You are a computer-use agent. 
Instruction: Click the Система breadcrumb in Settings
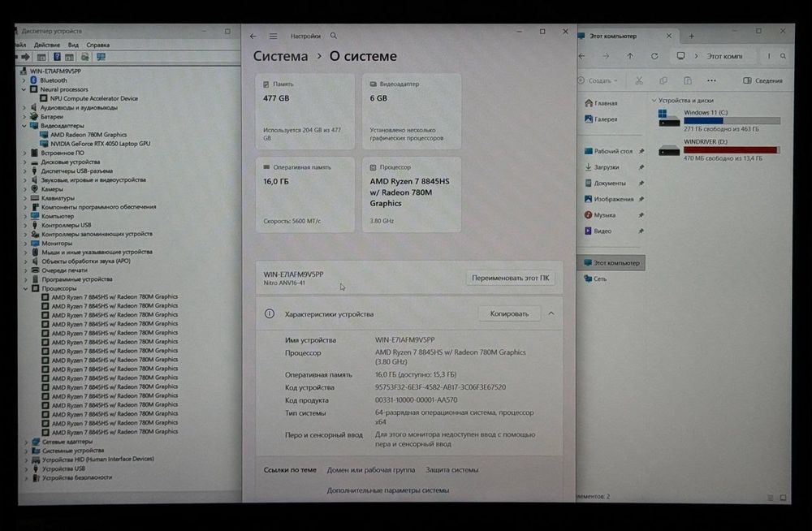[280, 56]
